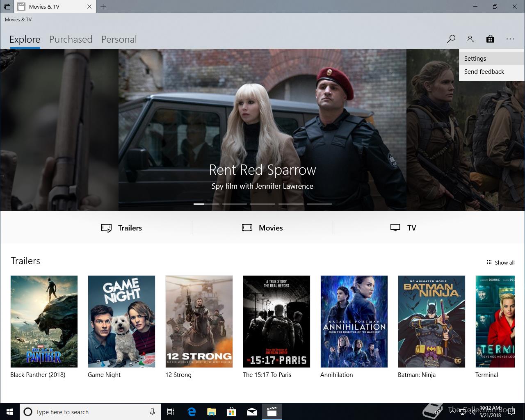Click the Type here to search field
This screenshot has width=525, height=420.
(x=89, y=412)
